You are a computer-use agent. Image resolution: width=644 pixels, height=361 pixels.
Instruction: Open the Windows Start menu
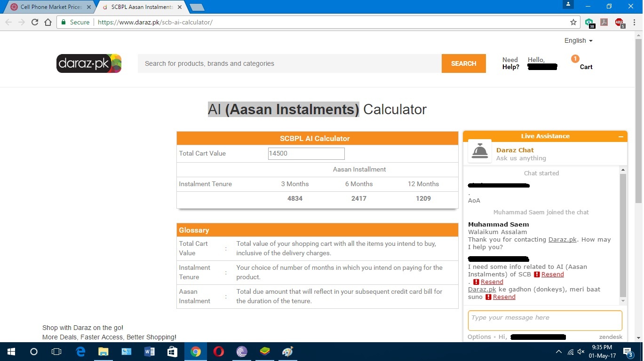(11, 352)
